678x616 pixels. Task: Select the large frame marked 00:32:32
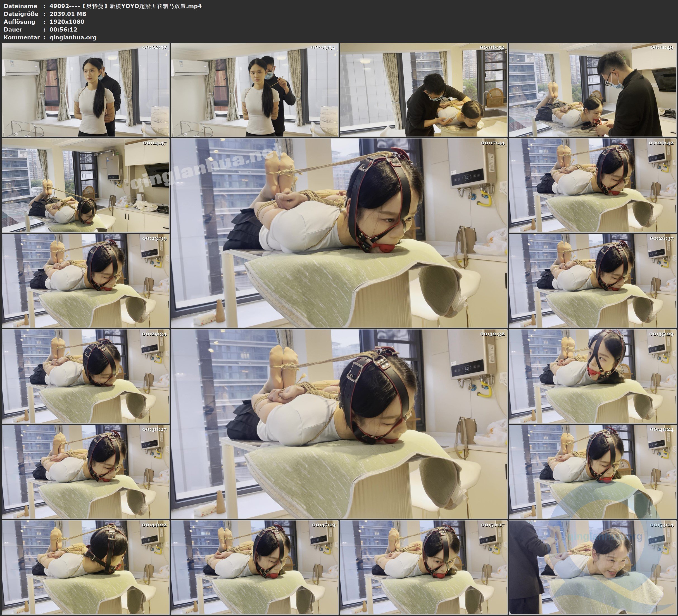click(x=339, y=424)
